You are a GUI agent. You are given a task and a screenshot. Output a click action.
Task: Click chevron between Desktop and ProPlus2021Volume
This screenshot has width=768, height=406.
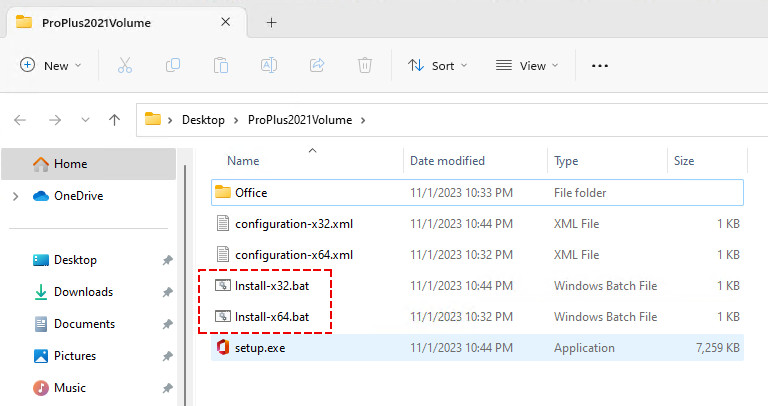[236, 120]
